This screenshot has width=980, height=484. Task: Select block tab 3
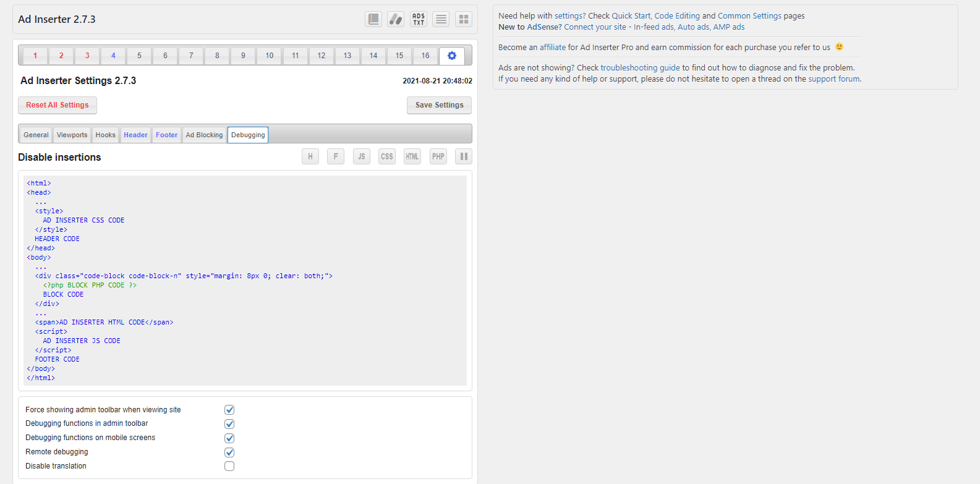click(x=87, y=56)
